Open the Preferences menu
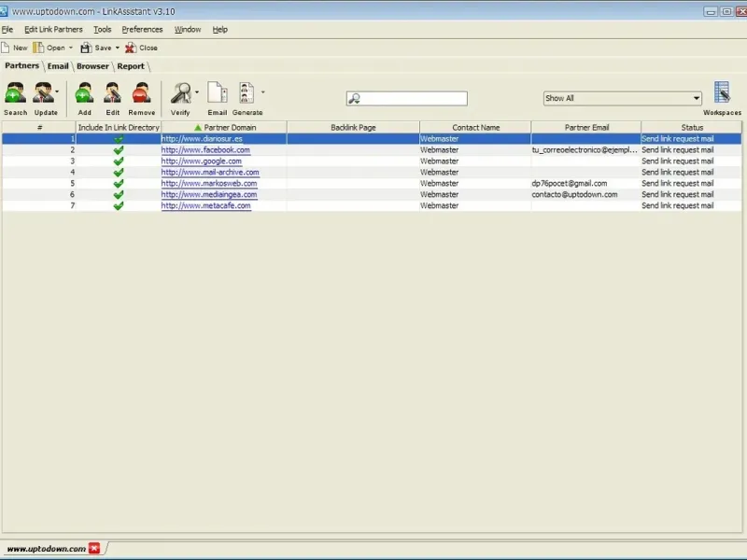The height and width of the screenshot is (560, 747). 142,30
